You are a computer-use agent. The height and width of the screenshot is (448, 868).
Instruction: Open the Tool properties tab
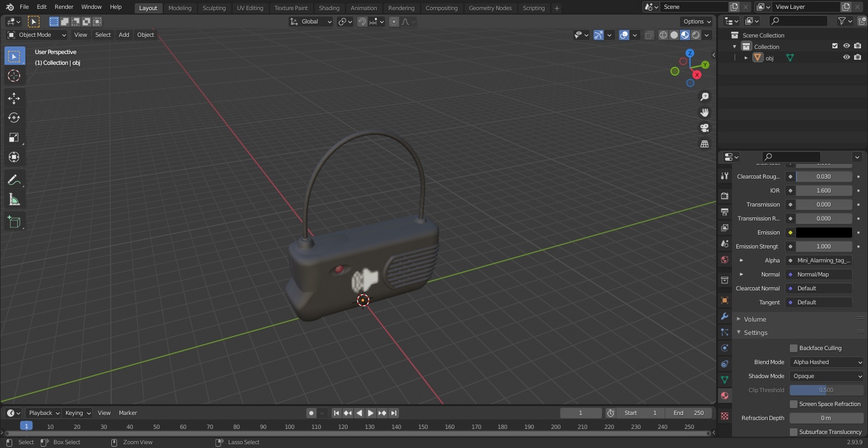click(x=724, y=176)
